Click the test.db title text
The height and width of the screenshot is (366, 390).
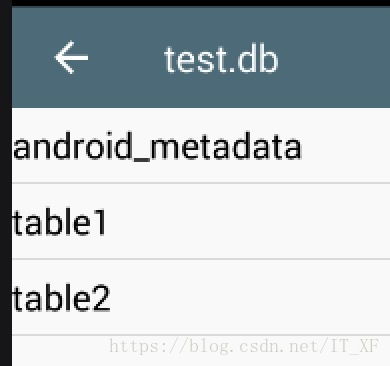pyautogui.click(x=221, y=60)
